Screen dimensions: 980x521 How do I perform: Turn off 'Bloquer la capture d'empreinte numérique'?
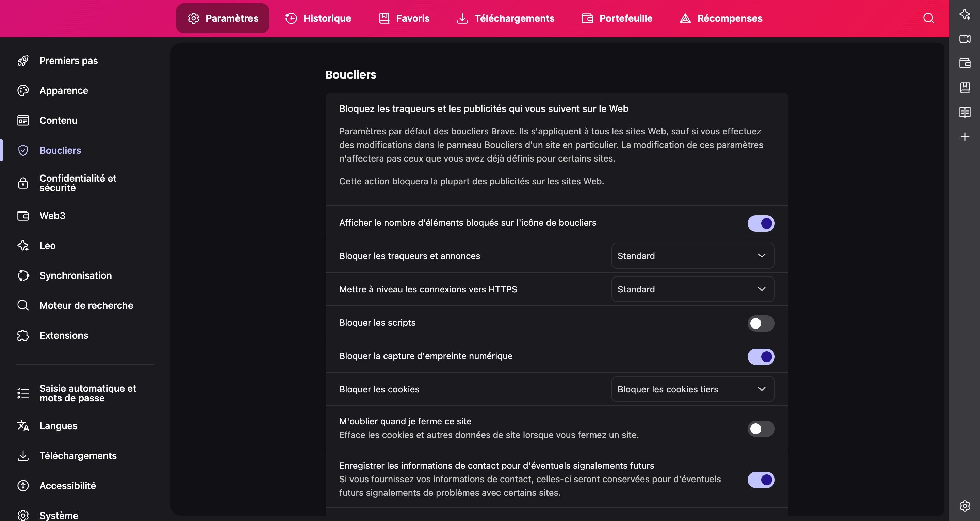coord(761,356)
